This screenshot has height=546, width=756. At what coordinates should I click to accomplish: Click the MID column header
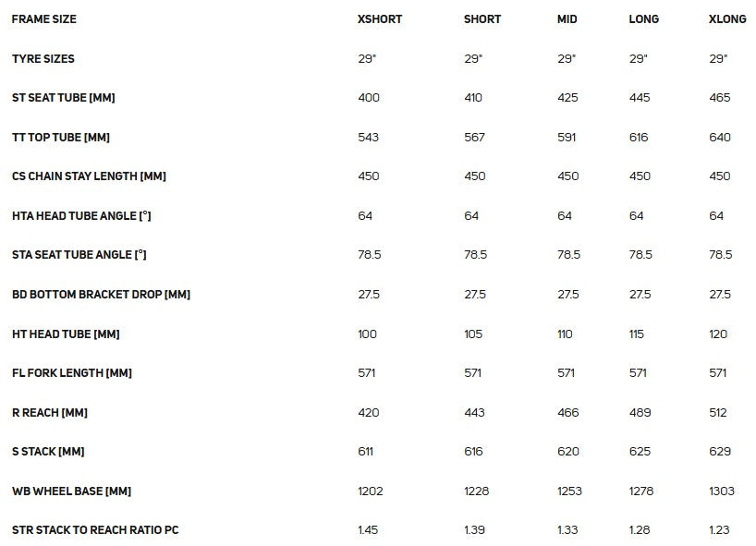tap(567, 19)
